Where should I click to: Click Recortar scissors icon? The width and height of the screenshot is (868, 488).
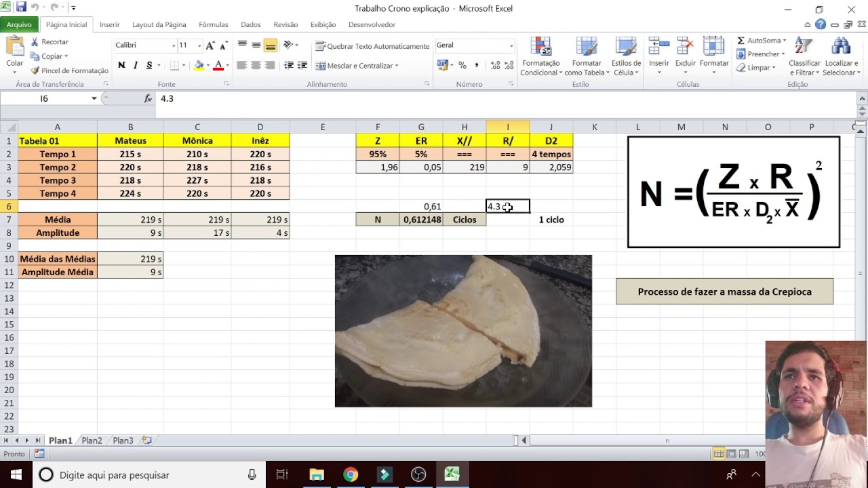point(35,42)
